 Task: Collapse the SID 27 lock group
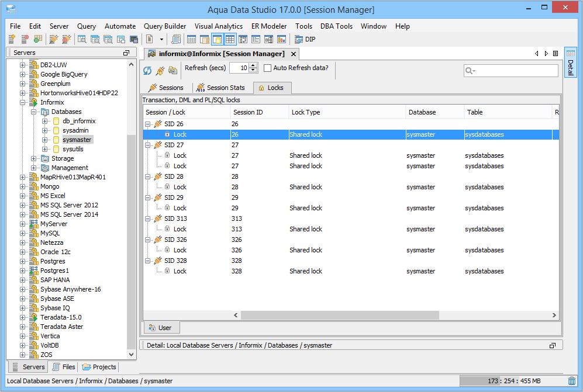point(147,145)
